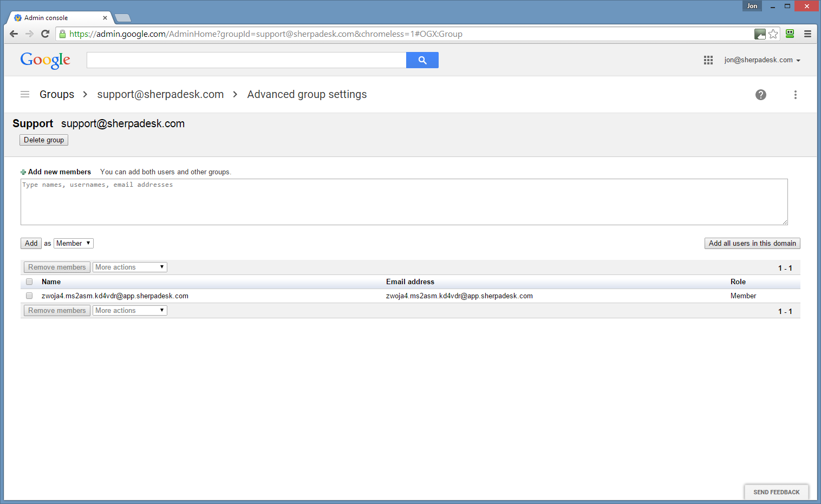Open the upper More actions dropdown
The height and width of the screenshot is (504, 821).
129,267
